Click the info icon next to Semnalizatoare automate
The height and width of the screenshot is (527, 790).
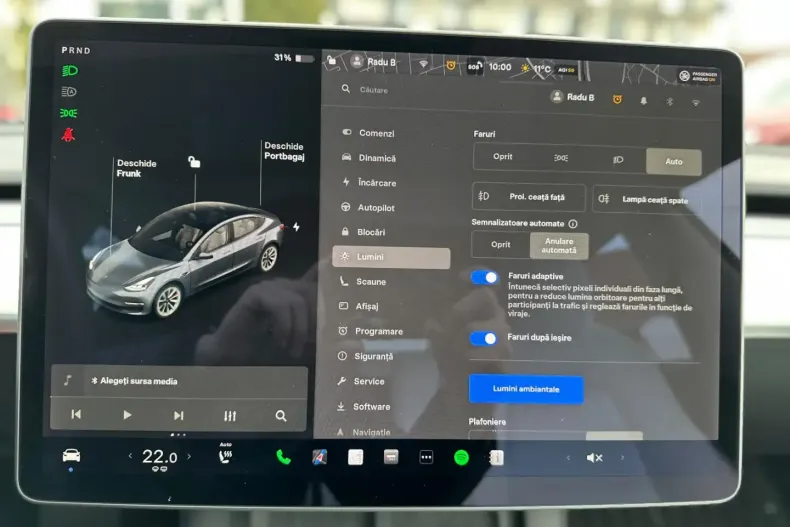[x=573, y=224]
